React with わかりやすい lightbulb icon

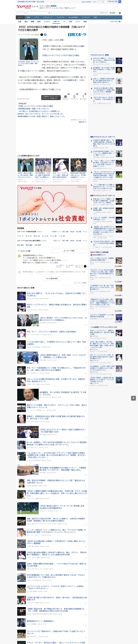(x=74, y=96)
